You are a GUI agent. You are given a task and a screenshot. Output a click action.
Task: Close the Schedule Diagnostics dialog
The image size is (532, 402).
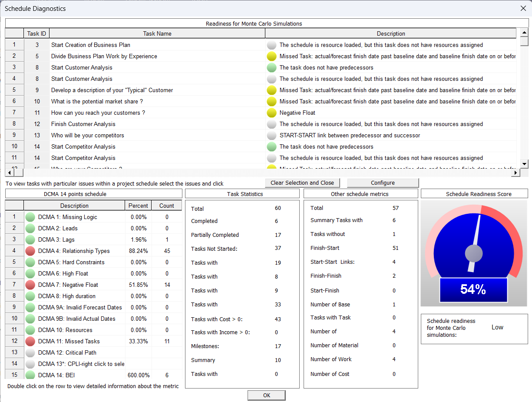tap(523, 8)
